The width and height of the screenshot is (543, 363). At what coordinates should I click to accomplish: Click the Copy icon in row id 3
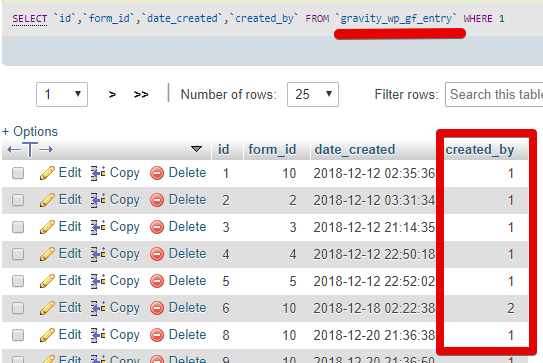pos(98,227)
